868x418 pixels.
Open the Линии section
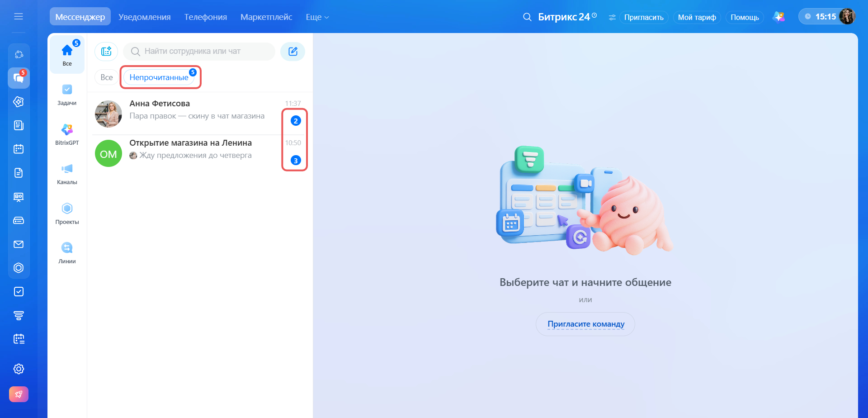[67, 253]
